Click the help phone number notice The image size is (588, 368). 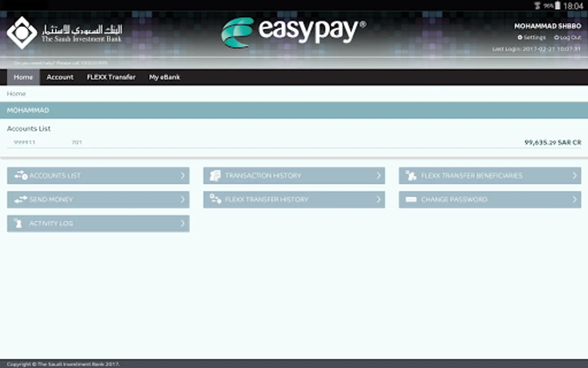(x=60, y=63)
